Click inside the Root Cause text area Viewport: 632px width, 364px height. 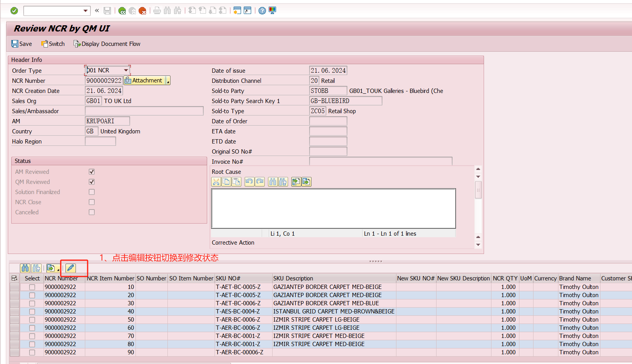pos(333,208)
